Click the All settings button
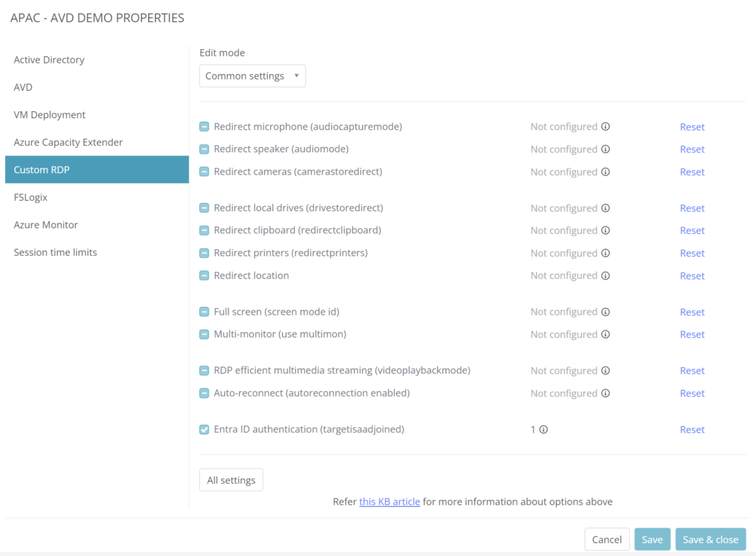The image size is (756, 556). 231,480
